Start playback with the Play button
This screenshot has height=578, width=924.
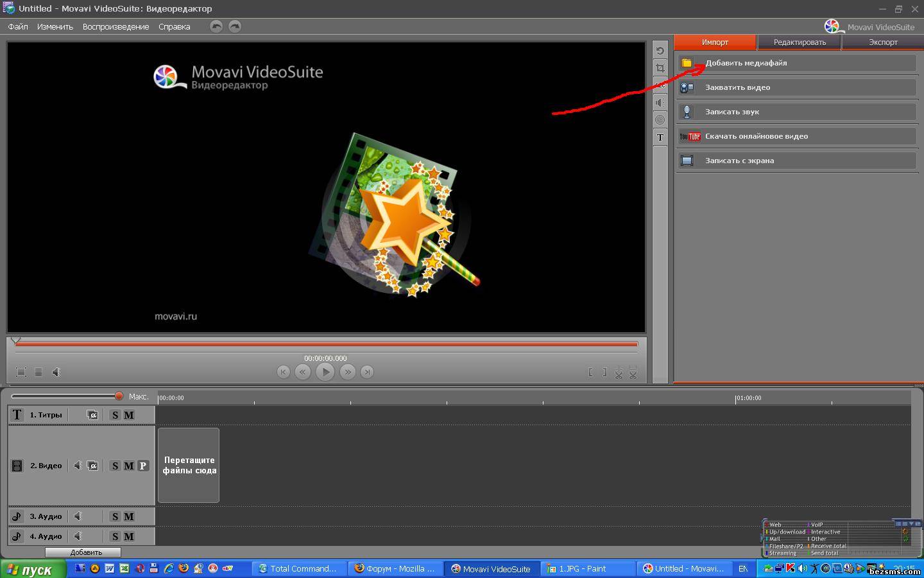[x=325, y=372]
